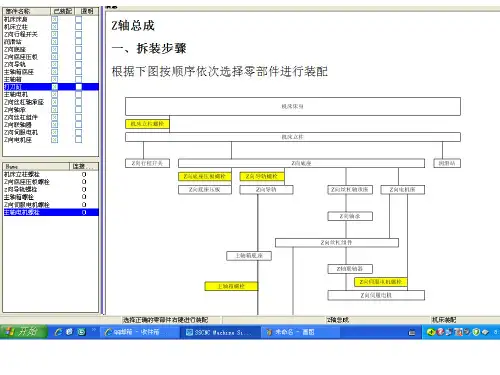Screen dimensions: 500x375
Task: Select Z向底座压板 in the parts list
Action: (x=21, y=57)
